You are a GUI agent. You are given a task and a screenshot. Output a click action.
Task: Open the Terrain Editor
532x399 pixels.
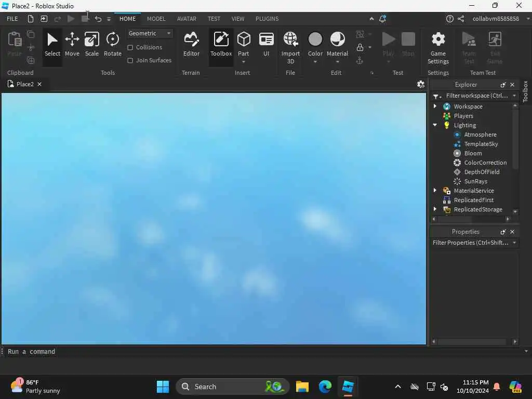point(191,45)
